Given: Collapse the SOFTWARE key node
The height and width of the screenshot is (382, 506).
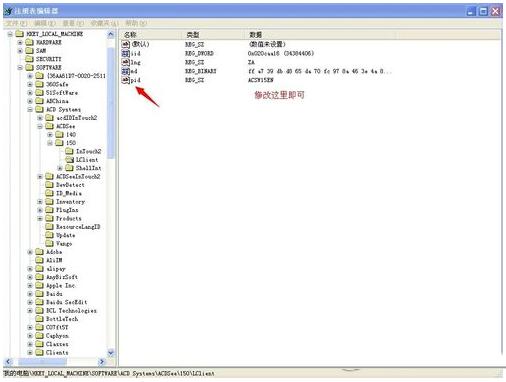Looking at the screenshot, I should 20,68.
